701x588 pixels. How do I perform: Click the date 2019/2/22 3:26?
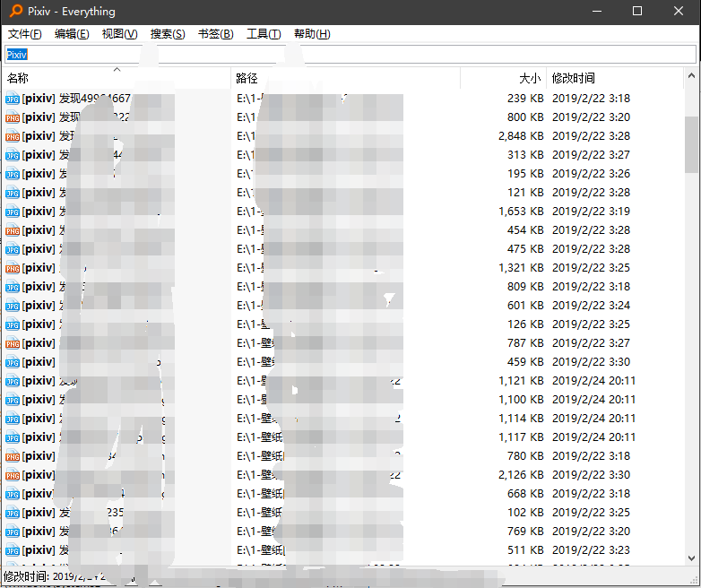point(591,174)
